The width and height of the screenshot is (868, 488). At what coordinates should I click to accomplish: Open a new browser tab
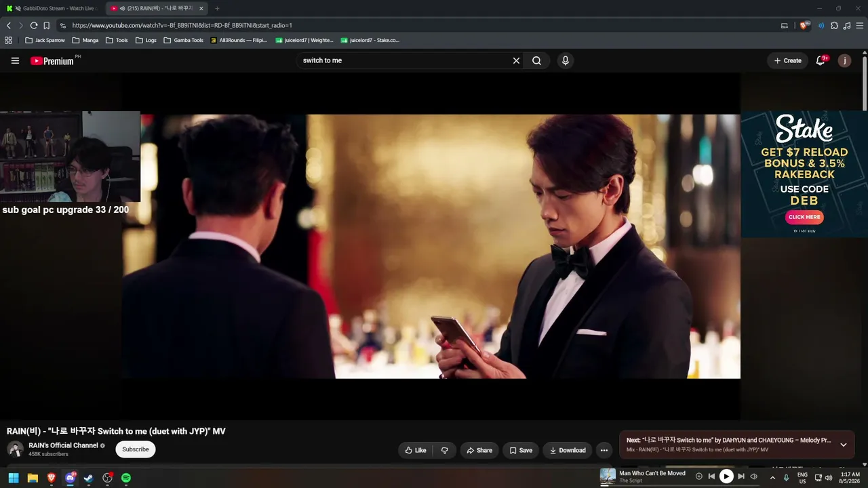click(x=217, y=8)
